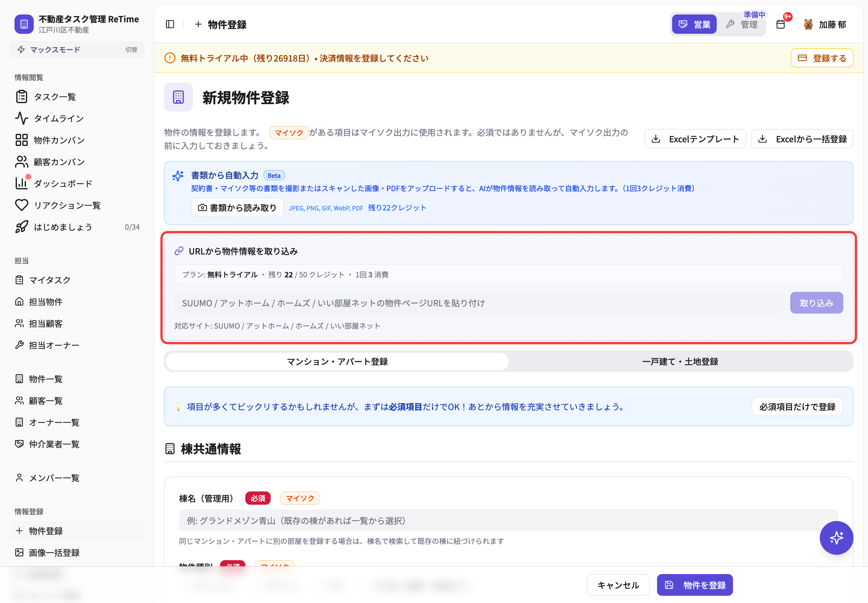The height and width of the screenshot is (603, 868).
Task: Open ダッシュボード in the sidebar
Action: [77, 184]
